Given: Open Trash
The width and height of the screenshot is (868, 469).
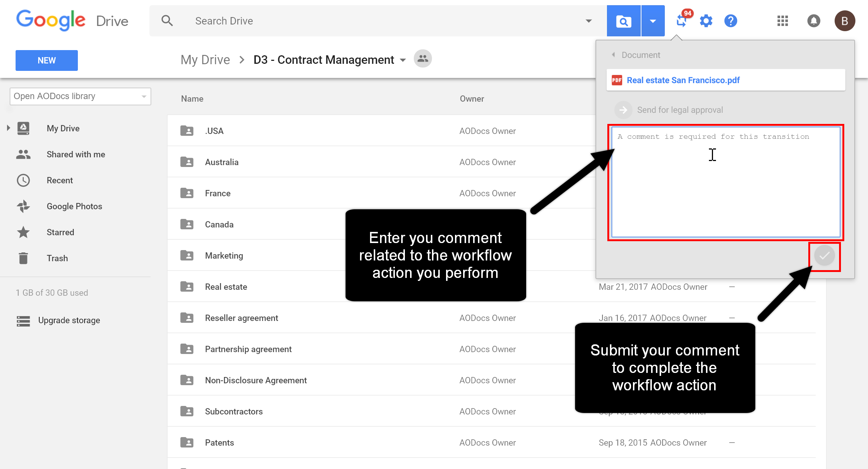Looking at the screenshot, I should pyautogui.click(x=57, y=258).
